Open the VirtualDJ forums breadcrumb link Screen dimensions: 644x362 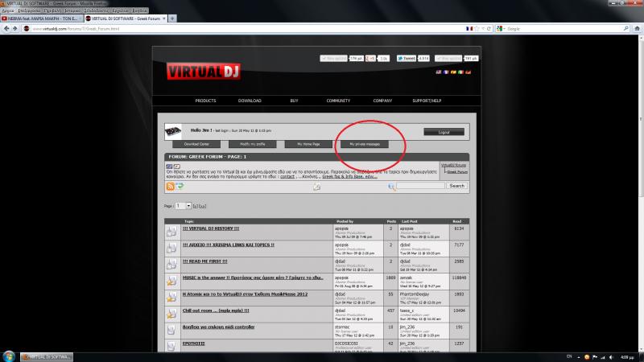coord(453,165)
